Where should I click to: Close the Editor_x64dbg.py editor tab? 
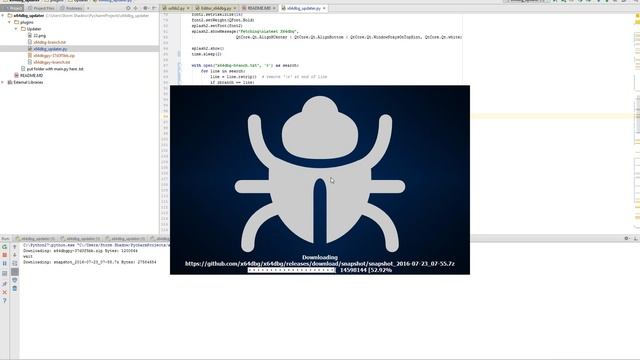(235, 8)
